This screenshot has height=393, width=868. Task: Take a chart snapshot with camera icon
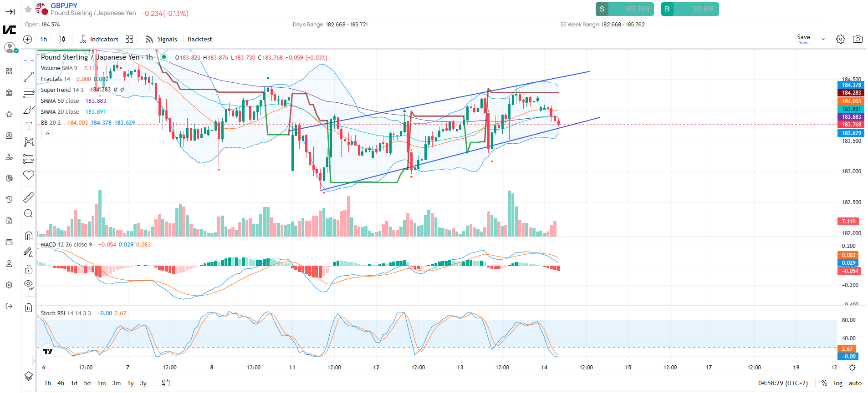[x=858, y=39]
